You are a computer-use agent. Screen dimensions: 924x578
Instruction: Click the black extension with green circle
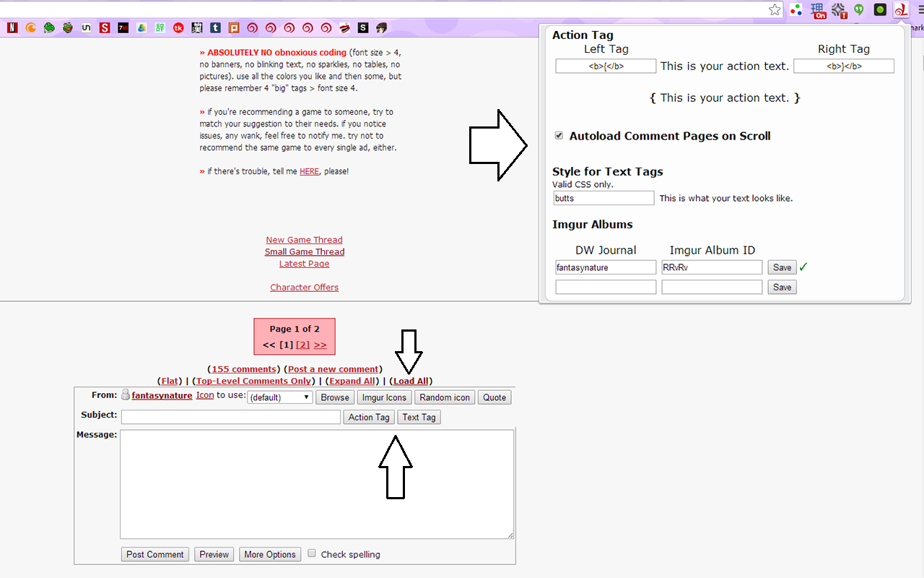(x=880, y=9)
